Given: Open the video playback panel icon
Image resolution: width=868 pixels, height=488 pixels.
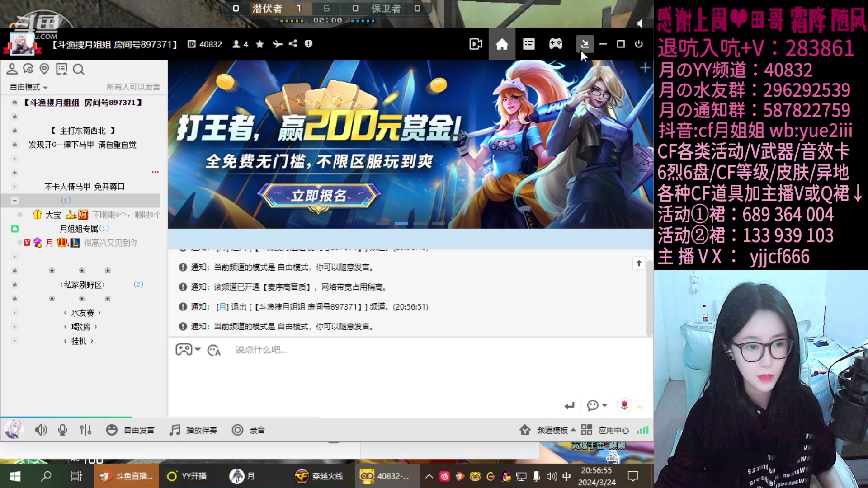Looking at the screenshot, I should [476, 44].
